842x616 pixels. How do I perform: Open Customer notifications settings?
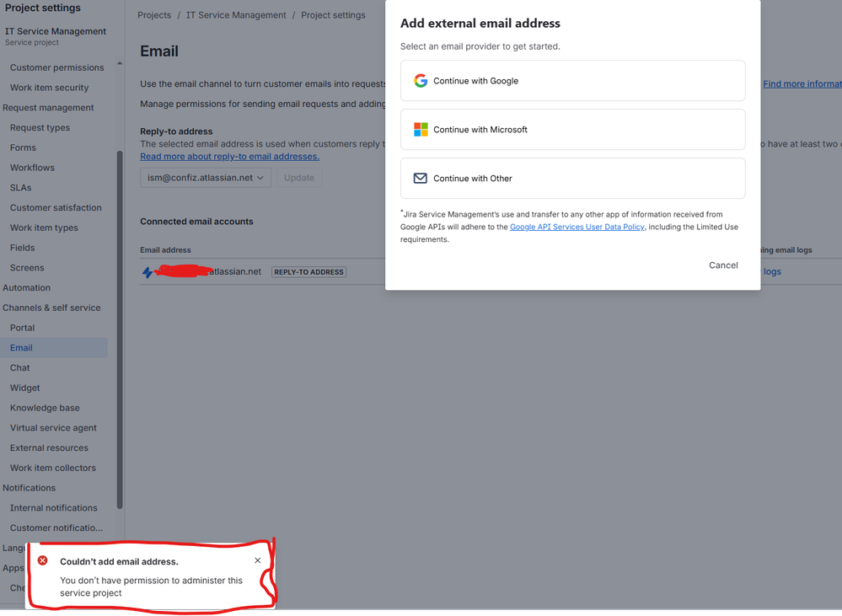tap(56, 528)
